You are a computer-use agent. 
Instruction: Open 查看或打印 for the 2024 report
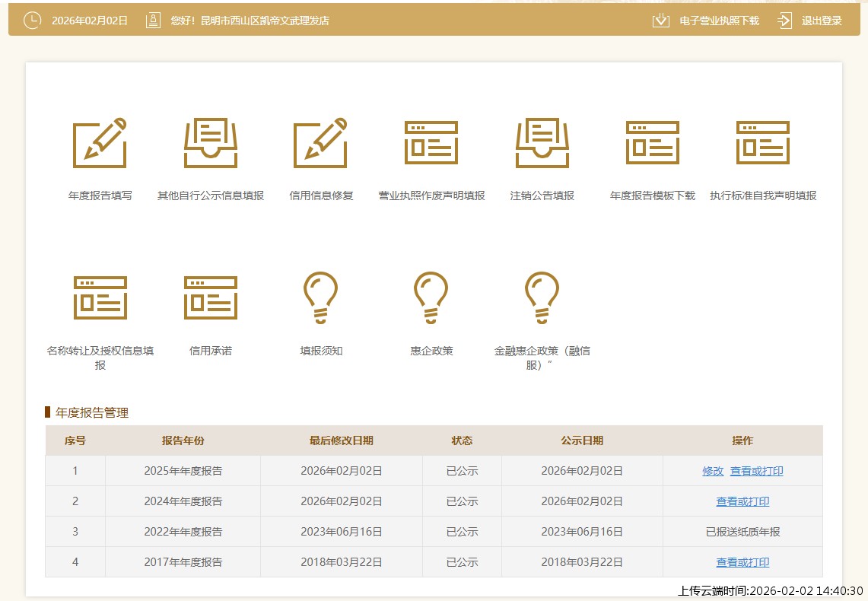tap(742, 501)
